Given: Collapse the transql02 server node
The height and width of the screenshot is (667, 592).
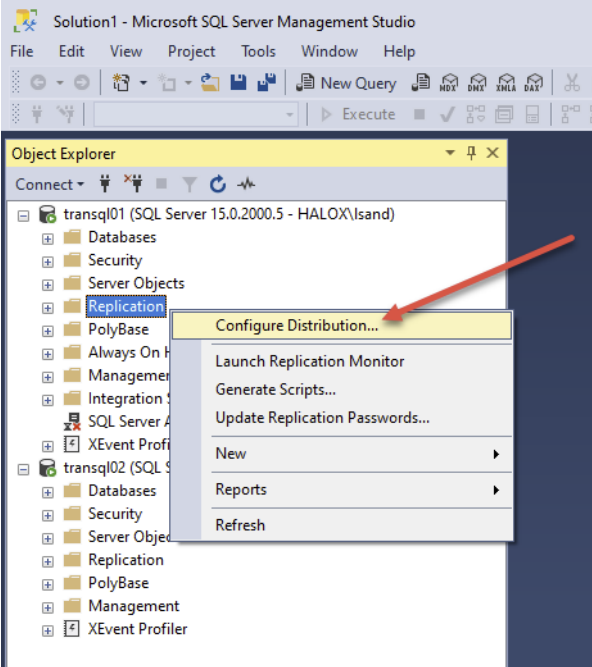Looking at the screenshot, I should [23, 469].
